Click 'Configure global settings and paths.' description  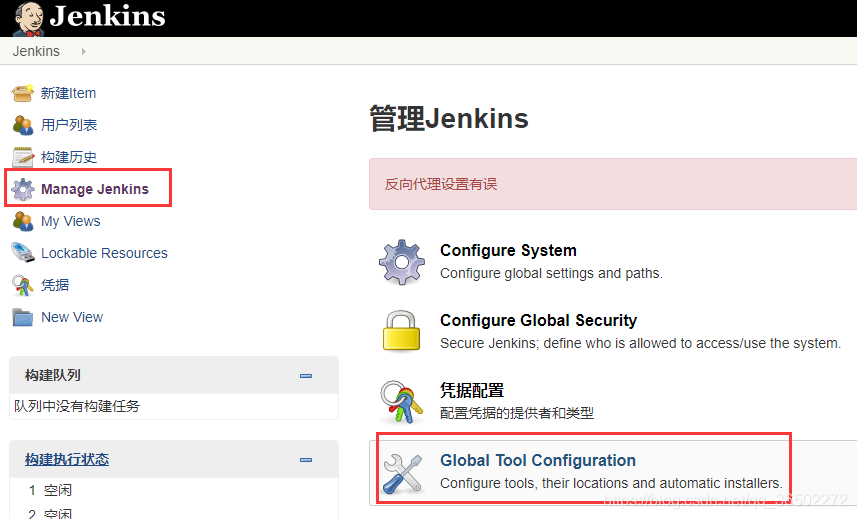coord(551,273)
